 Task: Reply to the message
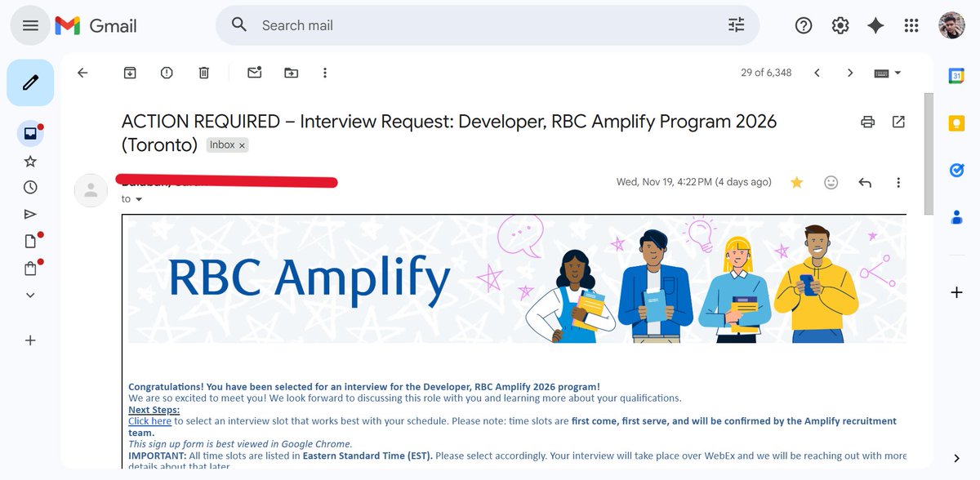(865, 182)
